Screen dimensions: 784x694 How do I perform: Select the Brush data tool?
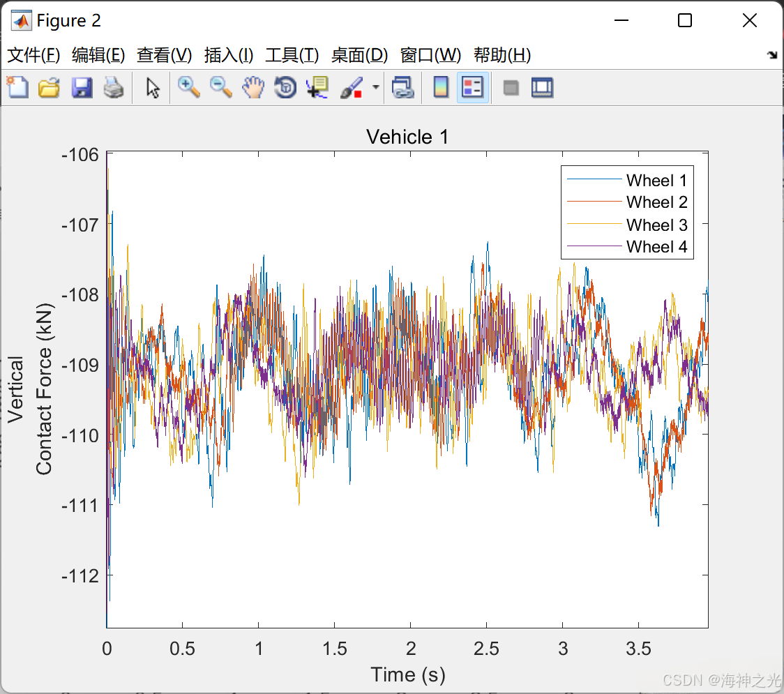(351, 87)
